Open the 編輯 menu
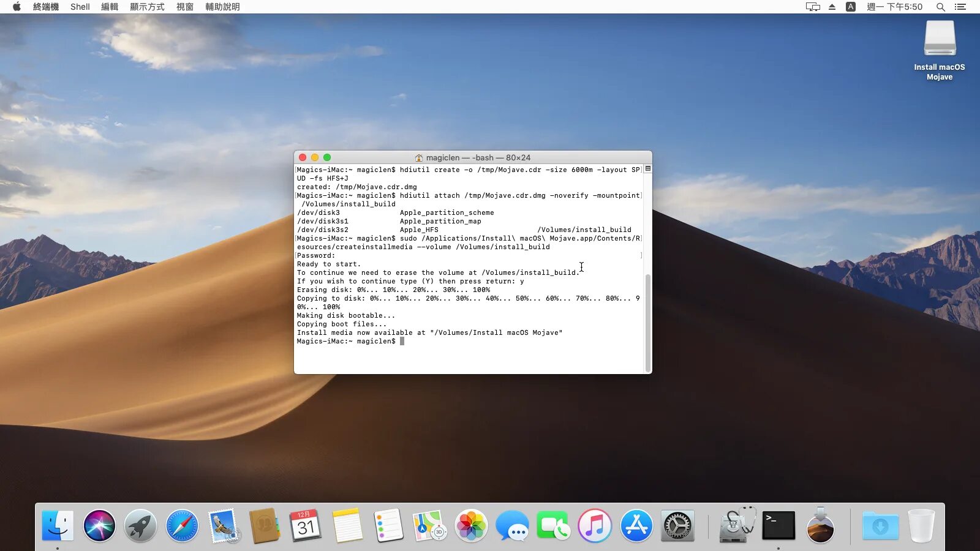The image size is (980, 551). tap(110, 7)
